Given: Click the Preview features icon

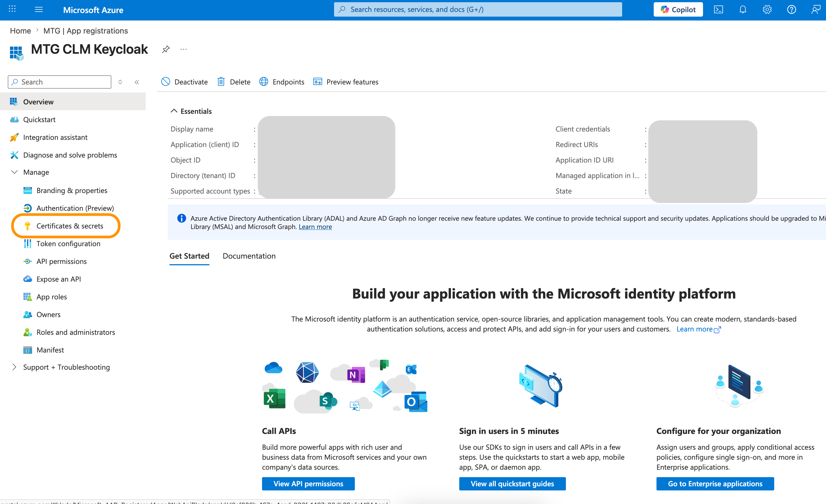Looking at the screenshot, I should (x=317, y=82).
